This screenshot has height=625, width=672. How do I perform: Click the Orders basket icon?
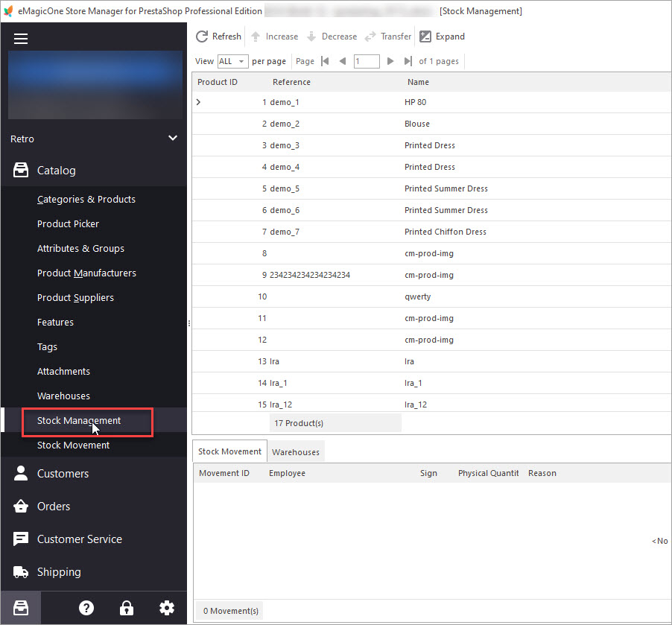pos(21,507)
